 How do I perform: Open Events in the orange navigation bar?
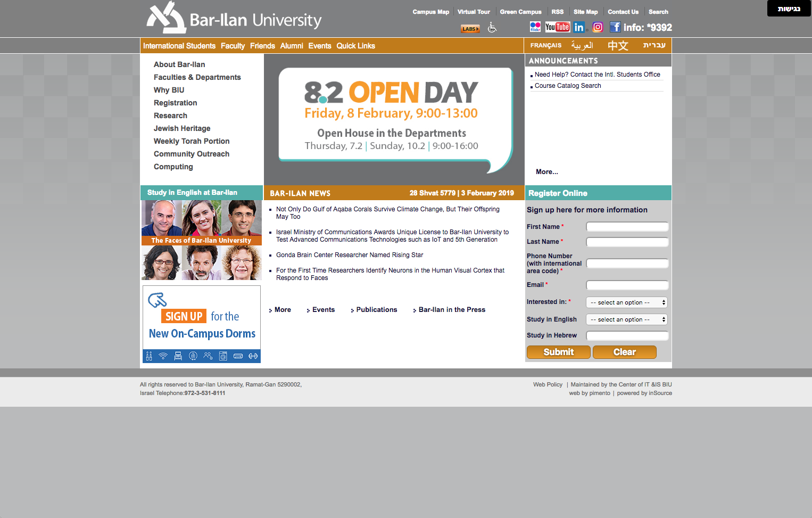click(x=320, y=46)
